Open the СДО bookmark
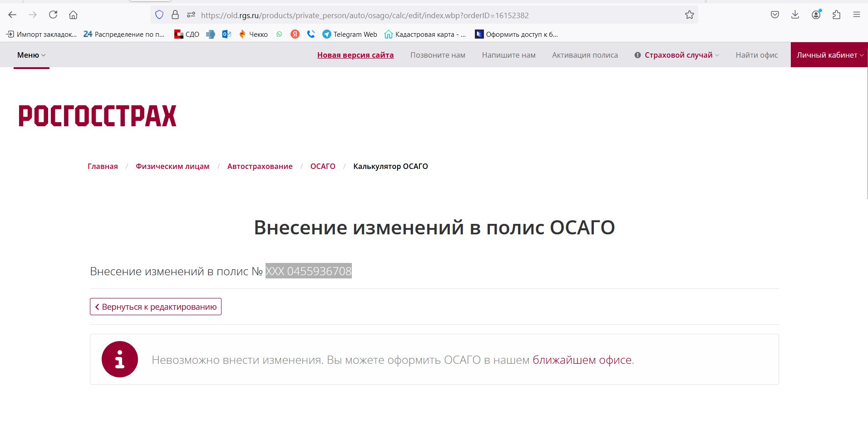This screenshot has height=436, width=868. click(187, 34)
